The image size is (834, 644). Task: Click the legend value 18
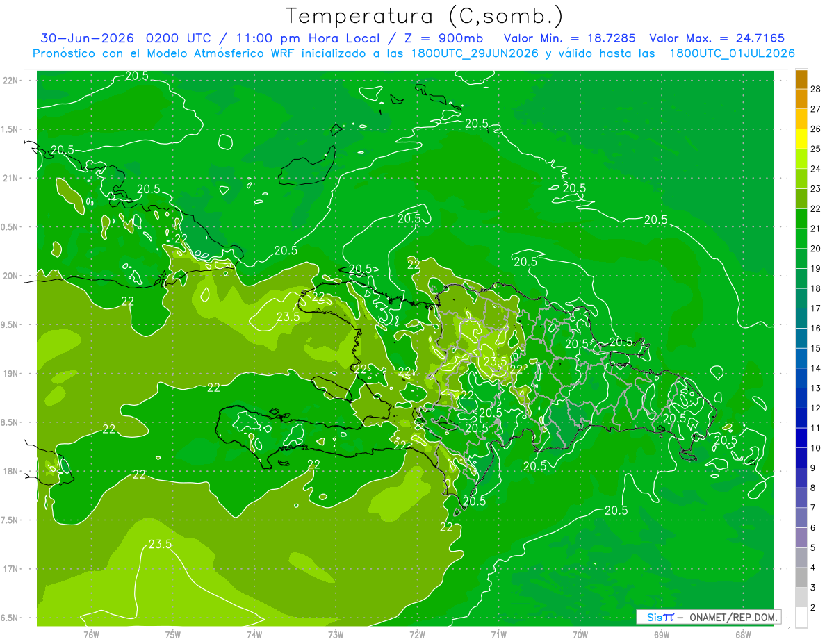point(816,288)
